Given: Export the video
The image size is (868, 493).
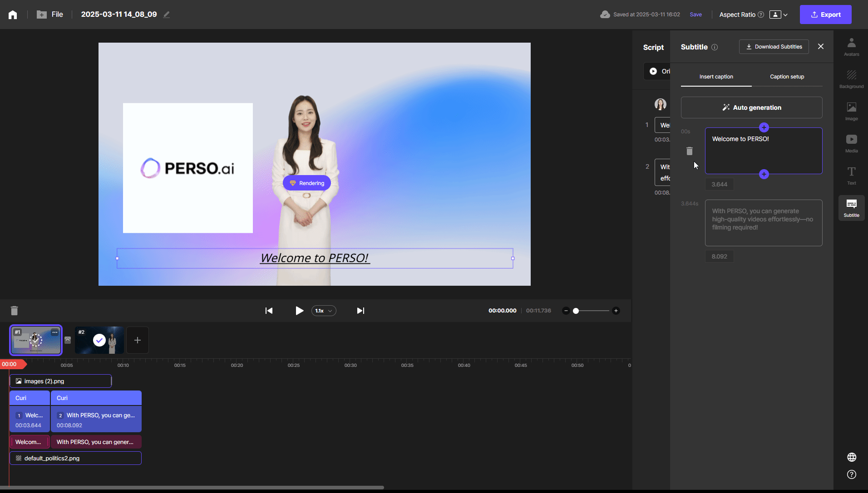Looking at the screenshot, I should pos(825,15).
